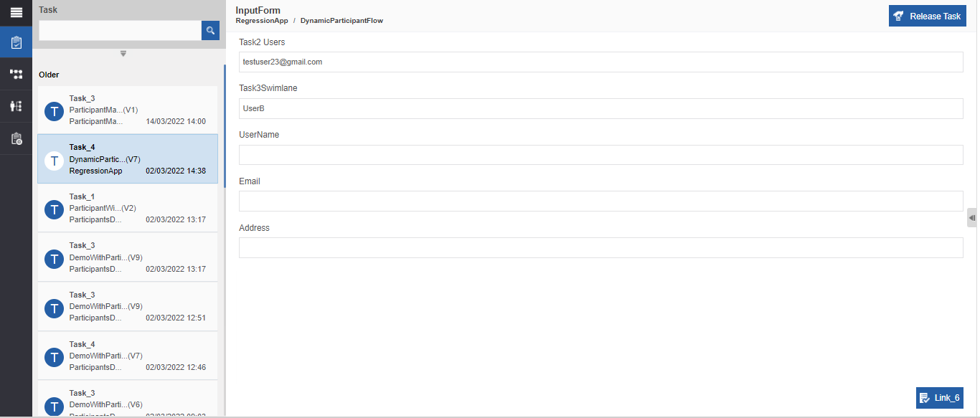This screenshot has height=418, width=980.
Task: Focus the Task search input field
Action: click(x=120, y=30)
